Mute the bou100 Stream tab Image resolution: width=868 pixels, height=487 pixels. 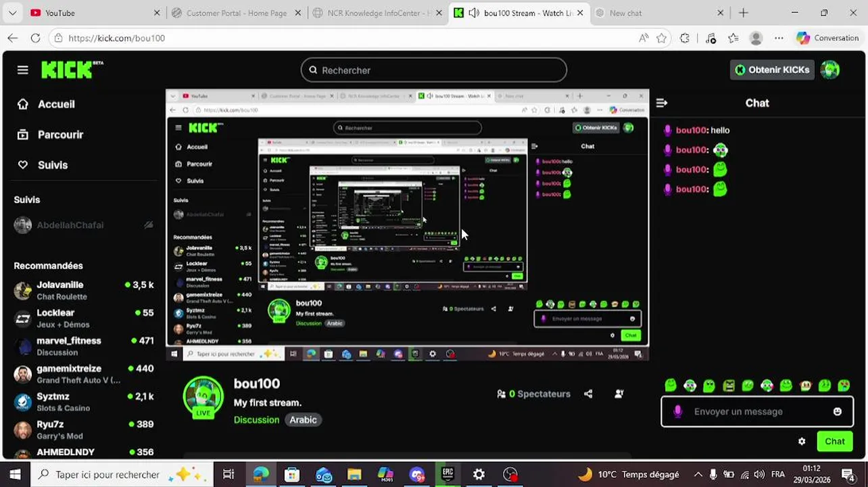tap(473, 13)
